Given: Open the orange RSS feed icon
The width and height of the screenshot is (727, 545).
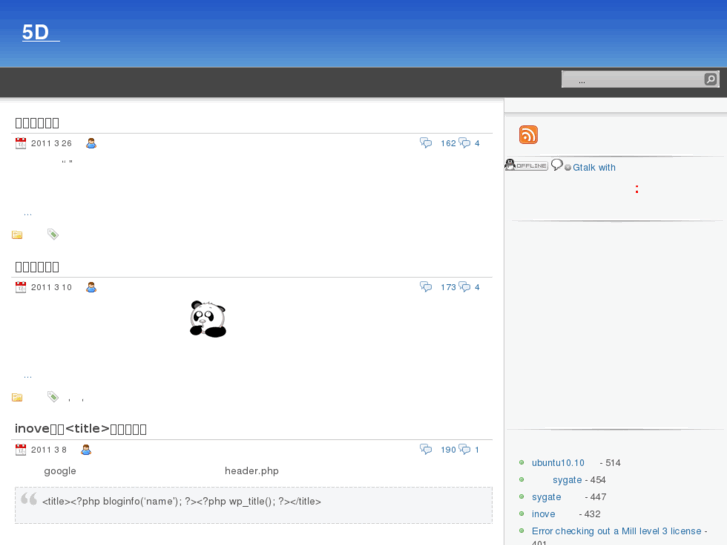Looking at the screenshot, I should click(528, 135).
